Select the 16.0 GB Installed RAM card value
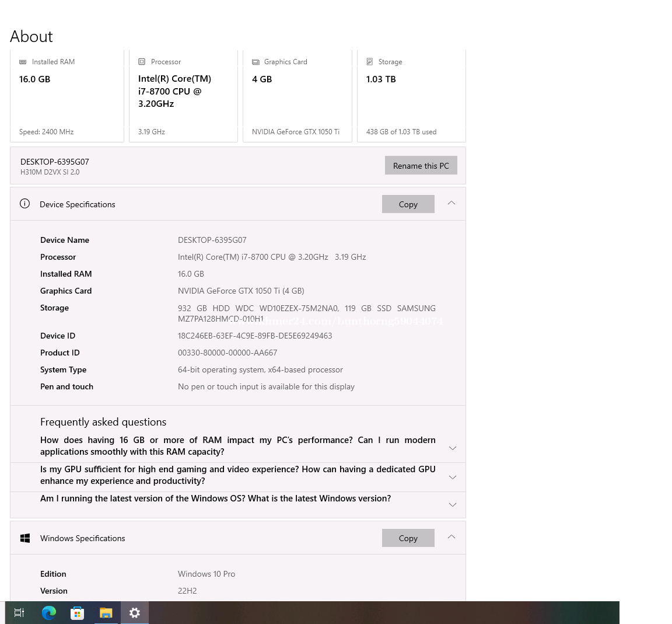This screenshot has width=672, height=624. pyautogui.click(x=35, y=79)
